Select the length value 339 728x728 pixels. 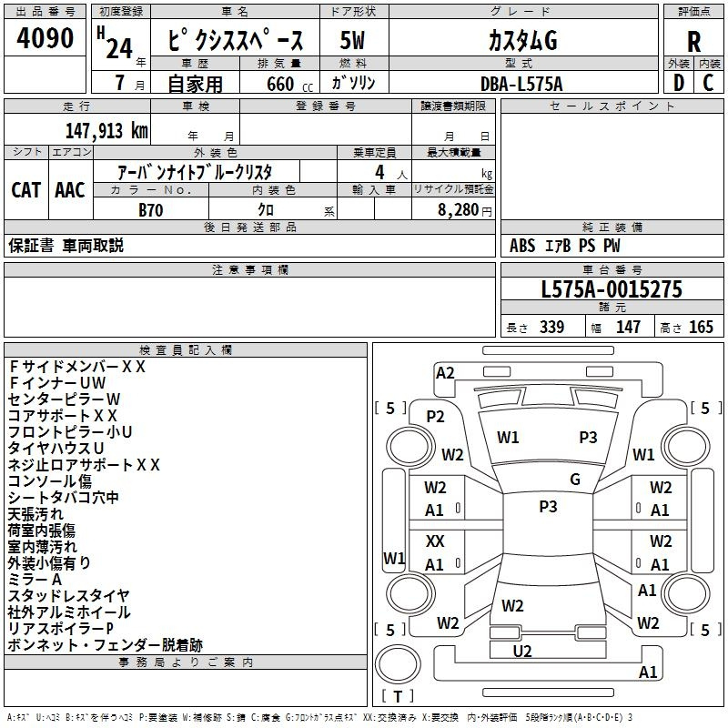551,327
